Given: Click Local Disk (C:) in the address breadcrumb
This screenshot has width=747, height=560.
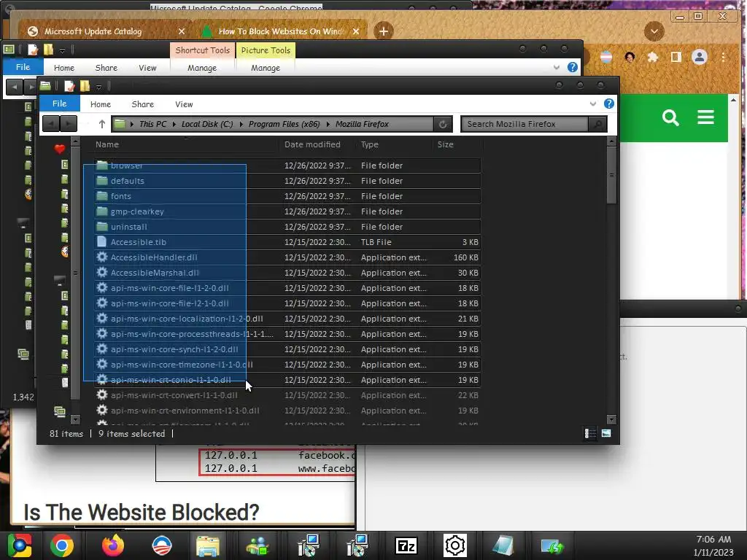Looking at the screenshot, I should coord(207,124).
